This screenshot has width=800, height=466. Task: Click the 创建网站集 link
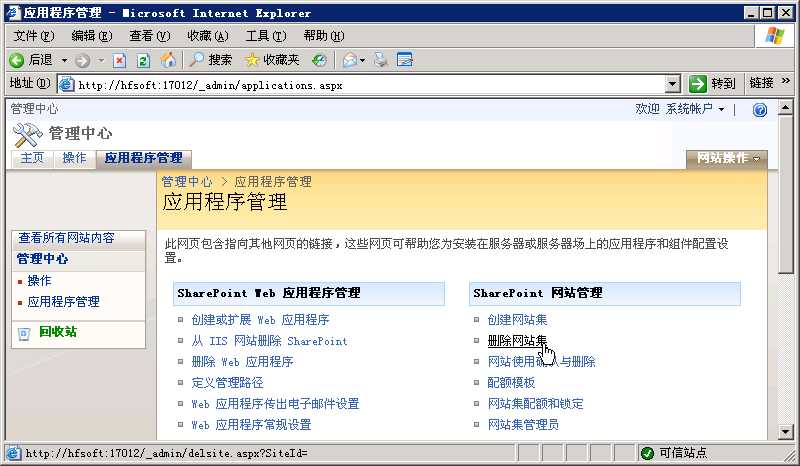[x=517, y=320]
